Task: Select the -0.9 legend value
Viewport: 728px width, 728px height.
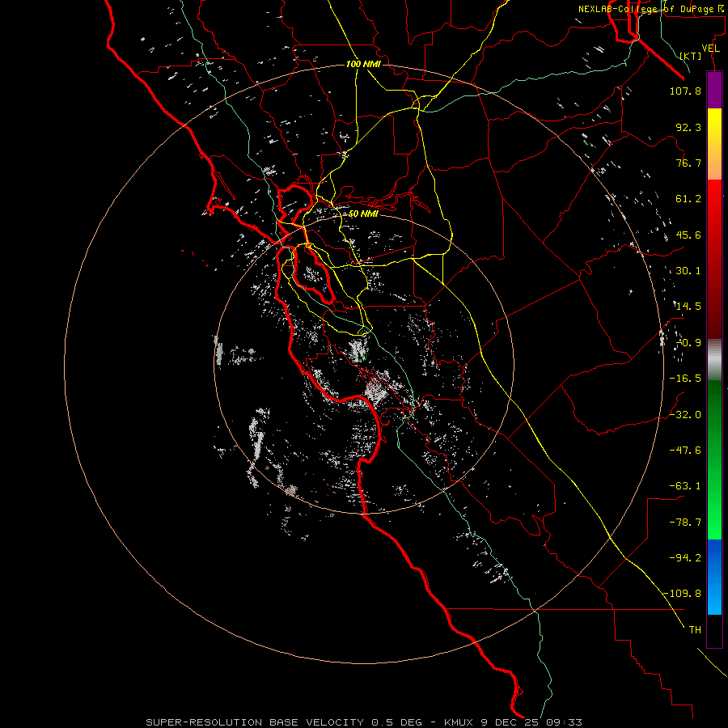Action: 688,343
